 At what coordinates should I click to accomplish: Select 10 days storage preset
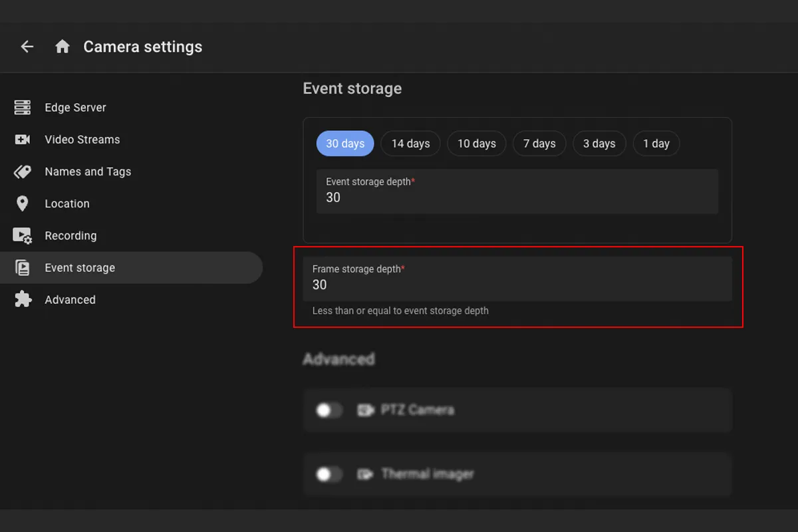[477, 144]
